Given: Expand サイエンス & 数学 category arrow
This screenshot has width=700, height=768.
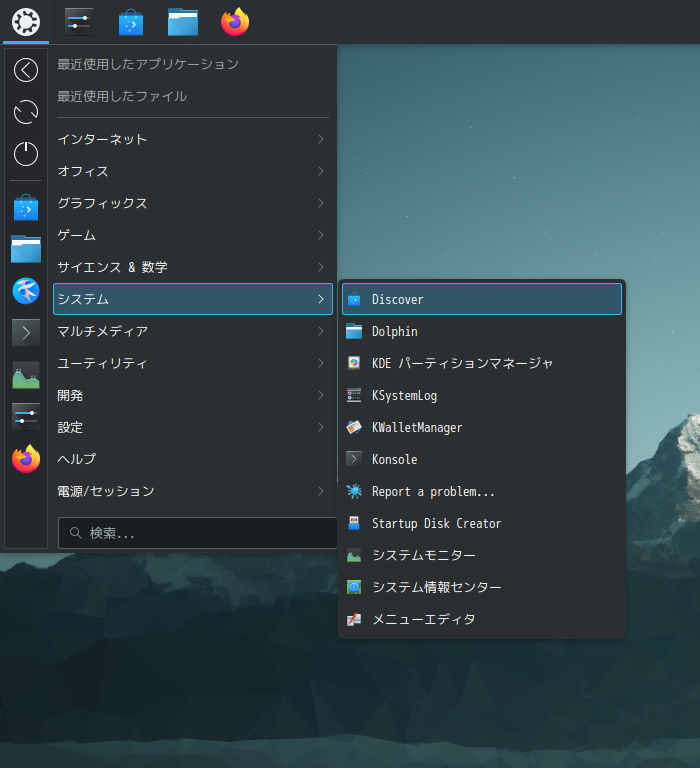Looking at the screenshot, I should [321, 267].
